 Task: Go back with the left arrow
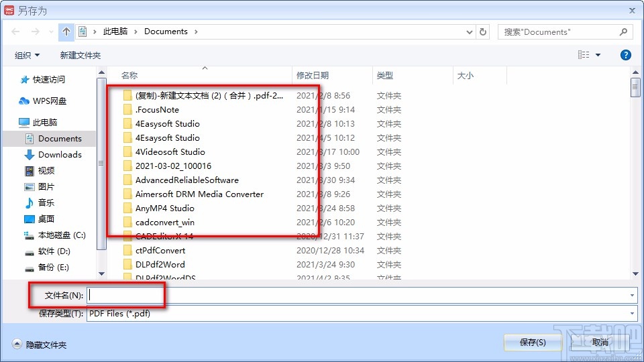15,32
